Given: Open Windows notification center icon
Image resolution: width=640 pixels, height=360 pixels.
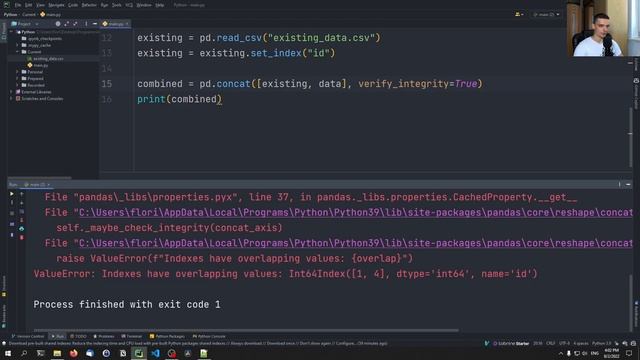Looking at the screenshot, I should click(x=629, y=353).
